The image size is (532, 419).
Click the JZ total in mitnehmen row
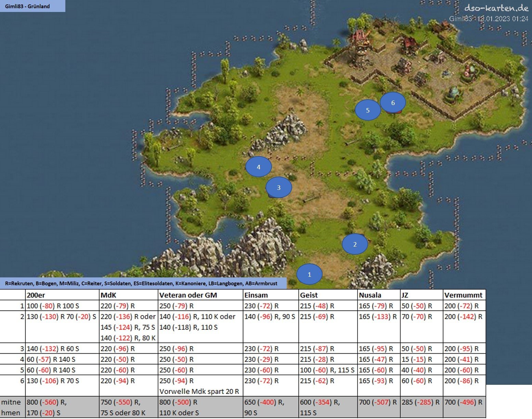pyautogui.click(x=421, y=402)
